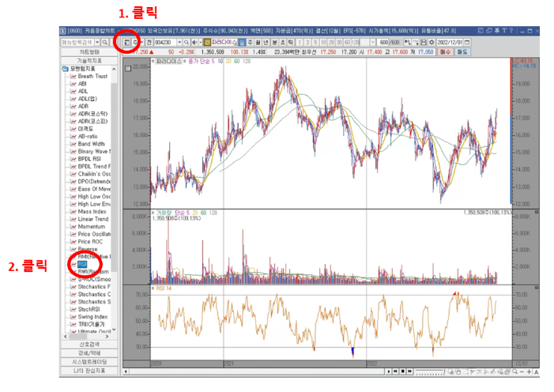This screenshot has height=392, width=554.
Task: Click the save chart floppy icon
Action: [x=424, y=43]
